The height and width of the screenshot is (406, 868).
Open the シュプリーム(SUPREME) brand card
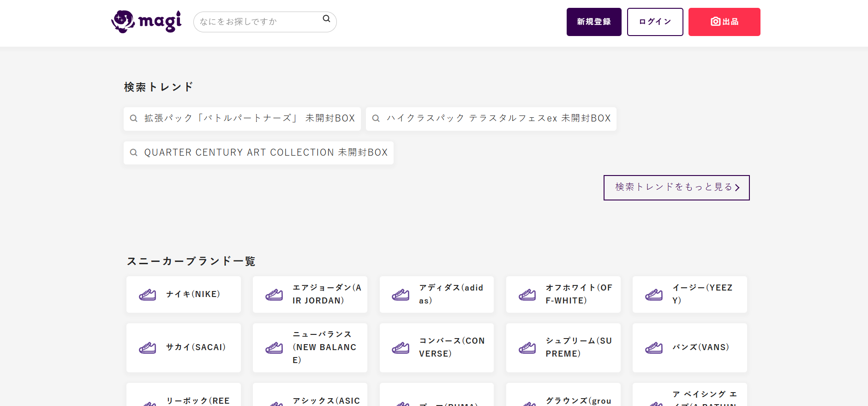tap(563, 348)
